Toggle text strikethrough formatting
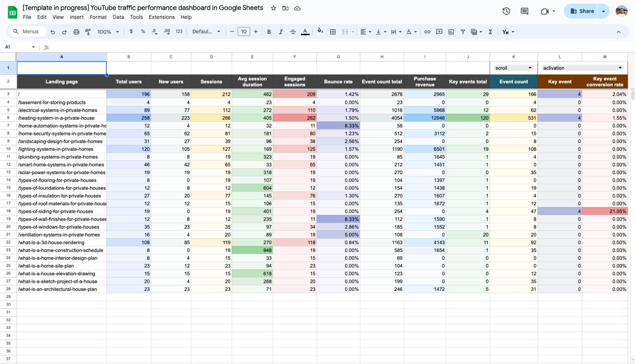Viewport: 635px width, 364px height. (x=293, y=31)
